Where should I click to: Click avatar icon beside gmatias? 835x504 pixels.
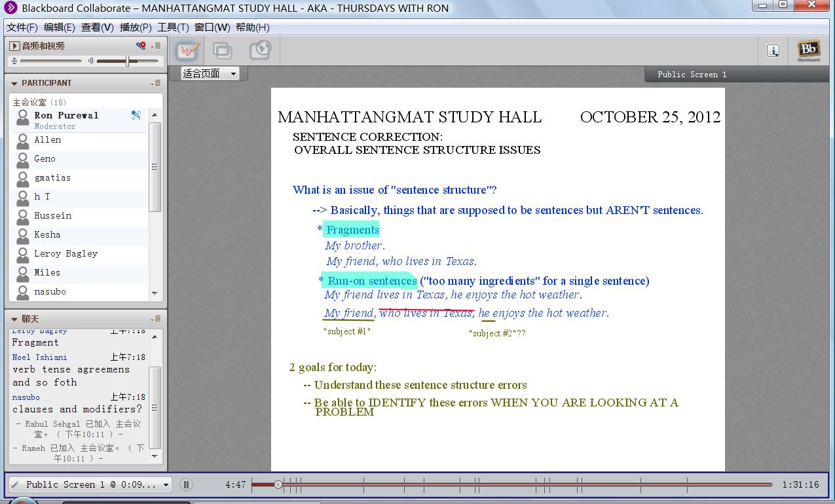pyautogui.click(x=22, y=179)
